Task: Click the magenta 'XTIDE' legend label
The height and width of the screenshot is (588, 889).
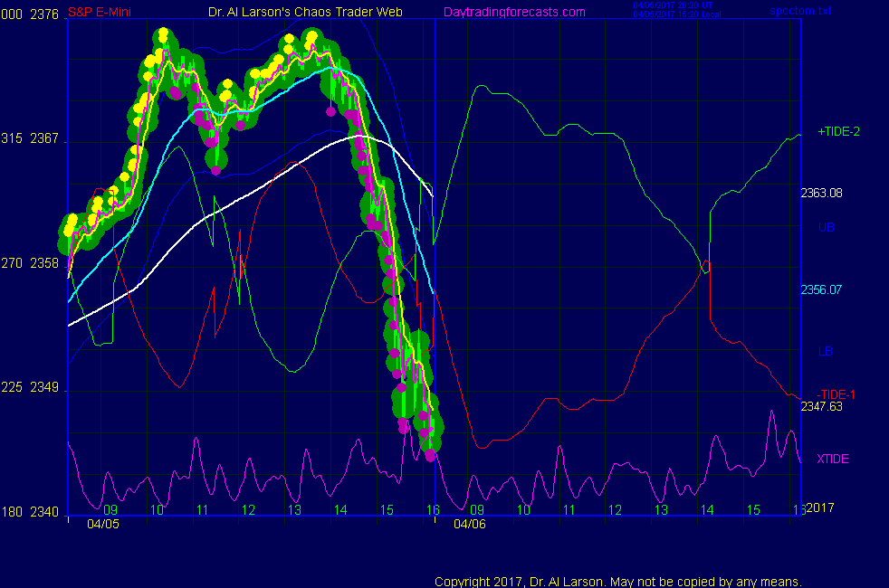Action: click(832, 459)
